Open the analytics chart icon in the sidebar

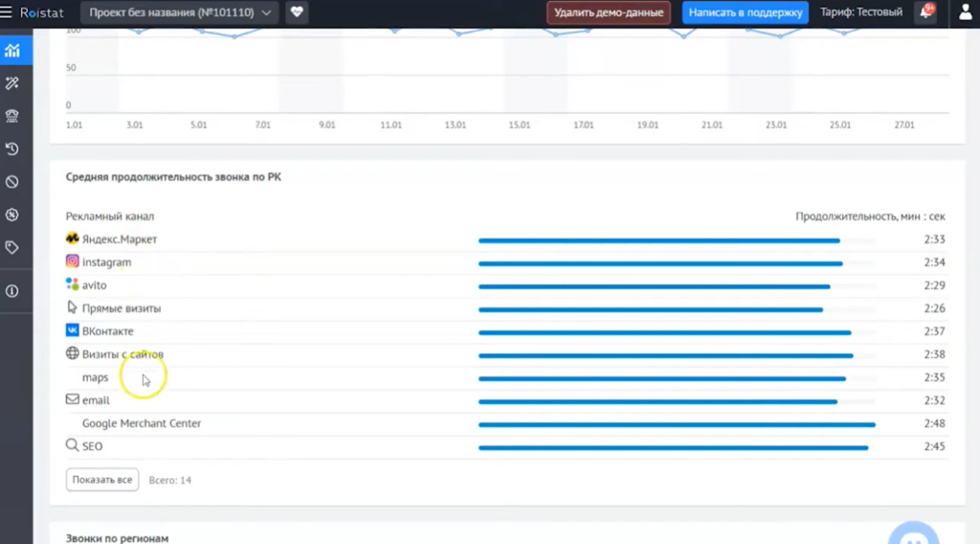[12, 51]
